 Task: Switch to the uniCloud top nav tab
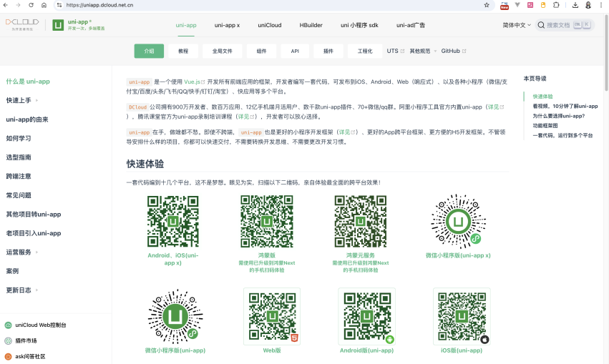(270, 25)
